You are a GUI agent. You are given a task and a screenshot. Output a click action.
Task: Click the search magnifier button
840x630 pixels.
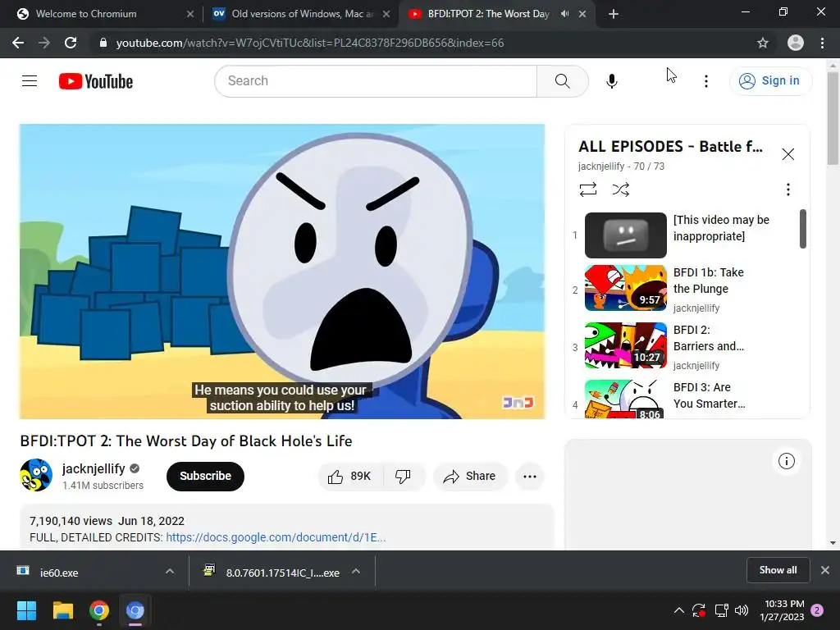[x=562, y=81]
